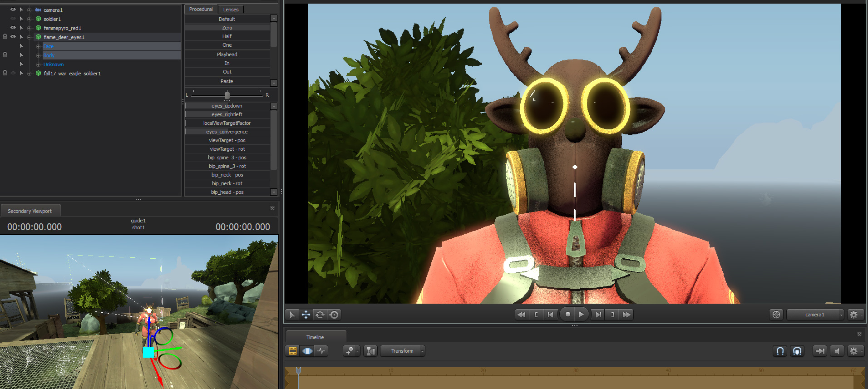The image size is (868, 389).
Task: Show fall17_war_eagle_soldier1 using its eye
Action: click(x=13, y=73)
